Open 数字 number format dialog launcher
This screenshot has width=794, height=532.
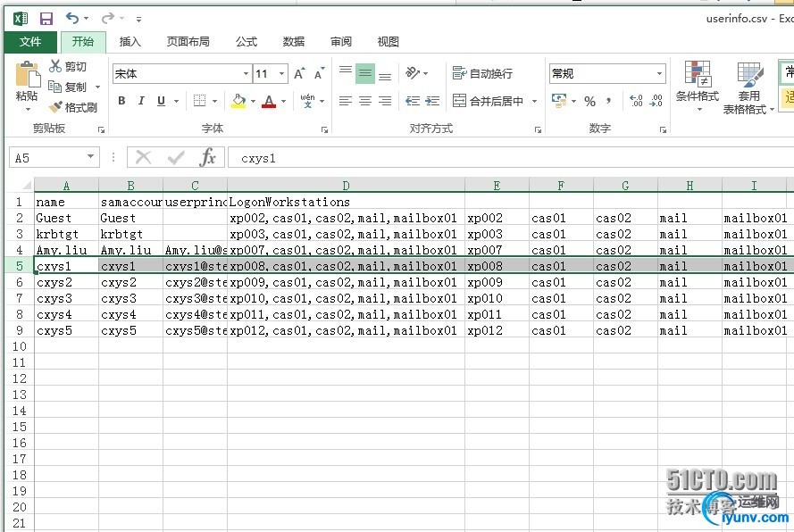coord(663,130)
